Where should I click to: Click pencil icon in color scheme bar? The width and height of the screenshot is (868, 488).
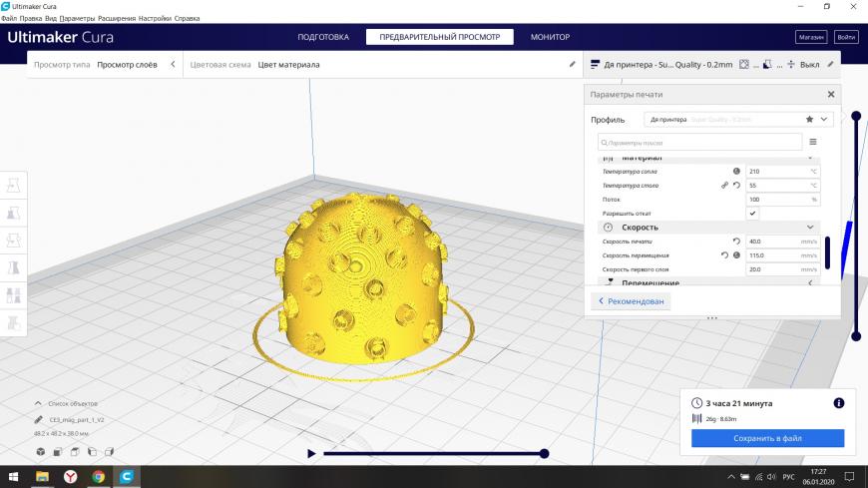click(573, 64)
